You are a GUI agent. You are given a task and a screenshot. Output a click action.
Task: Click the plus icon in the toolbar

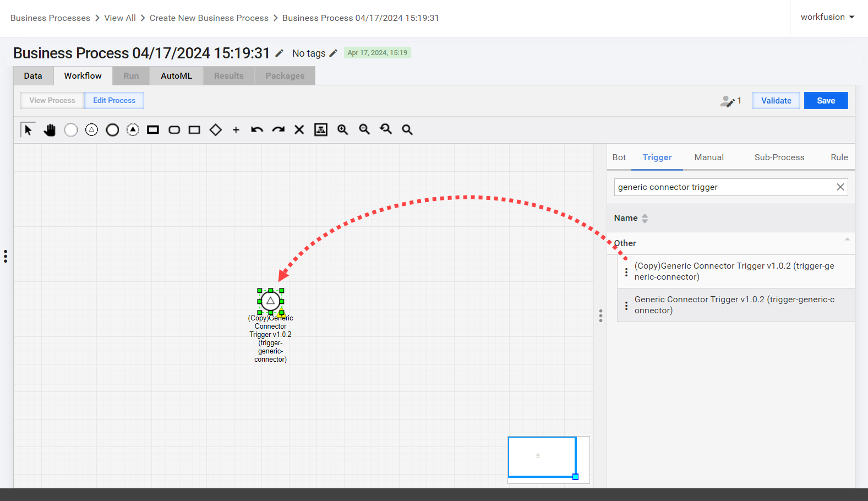pos(236,130)
